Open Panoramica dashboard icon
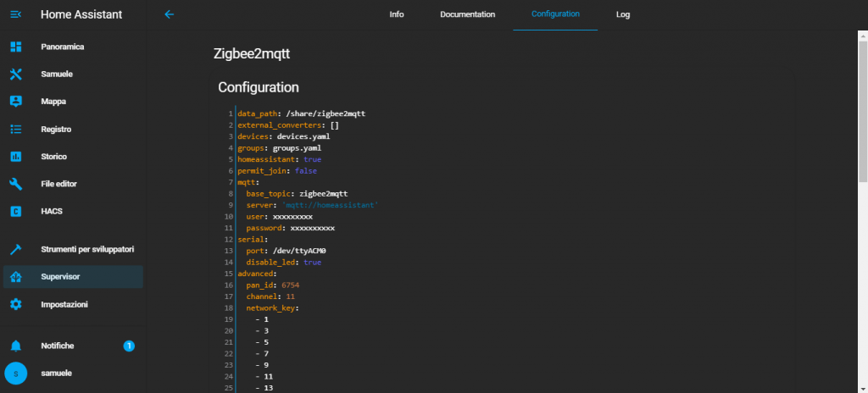This screenshot has width=868, height=393. (x=16, y=47)
